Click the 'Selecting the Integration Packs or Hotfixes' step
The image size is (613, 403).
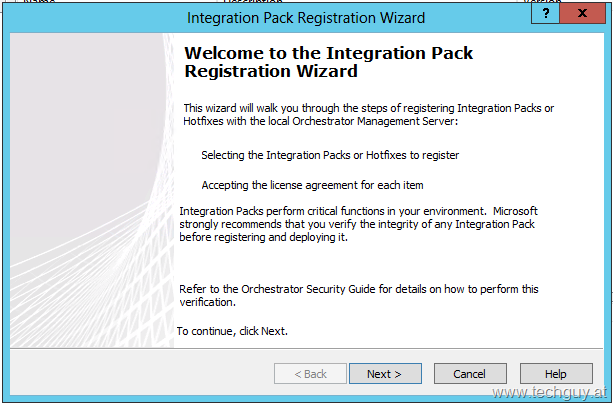pos(330,155)
